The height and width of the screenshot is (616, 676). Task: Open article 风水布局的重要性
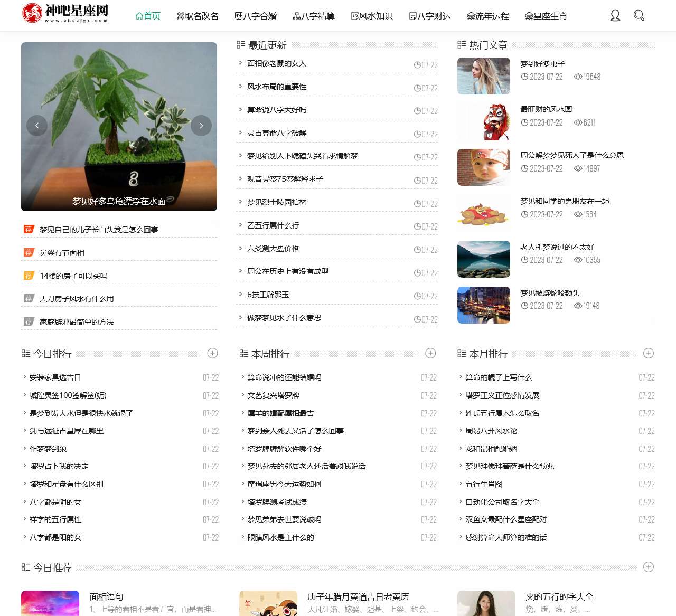277,87
